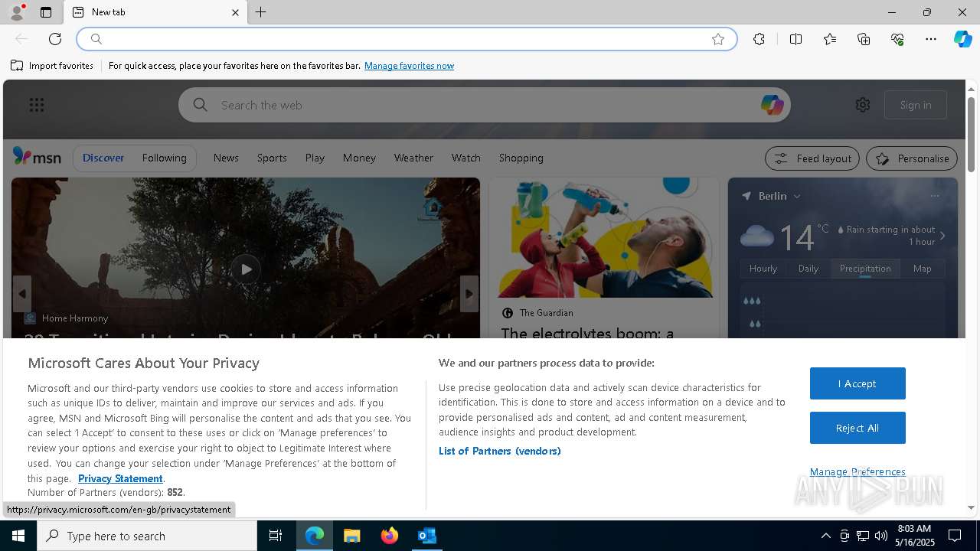Go to the msn logo home

(37, 157)
